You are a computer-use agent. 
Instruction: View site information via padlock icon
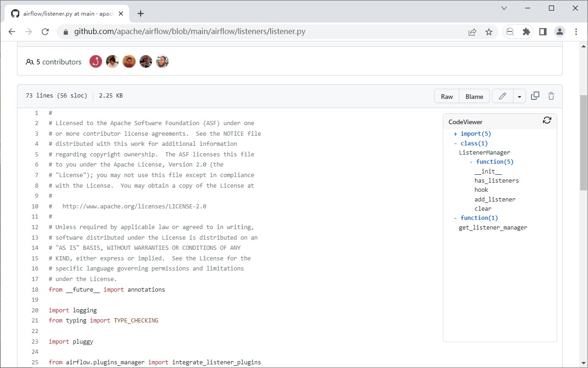coord(65,32)
